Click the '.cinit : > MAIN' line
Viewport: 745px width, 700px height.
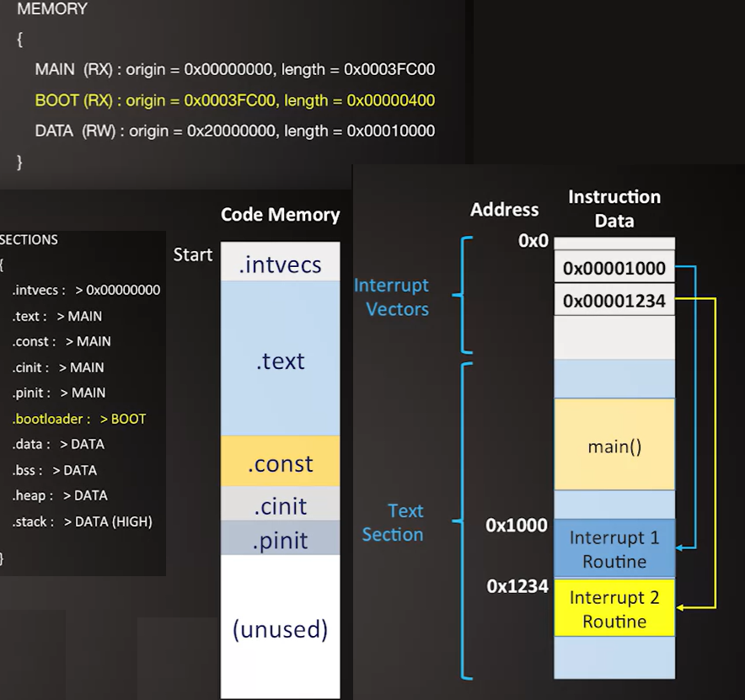tap(58, 367)
